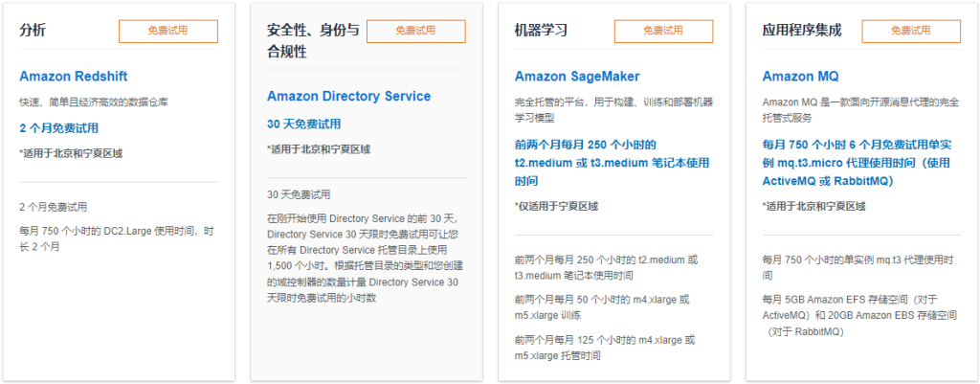This screenshot has width=980, height=384.
Task: Click the *仅适用于宁夏区域 note under SageMaker
Action: pyautogui.click(x=556, y=206)
